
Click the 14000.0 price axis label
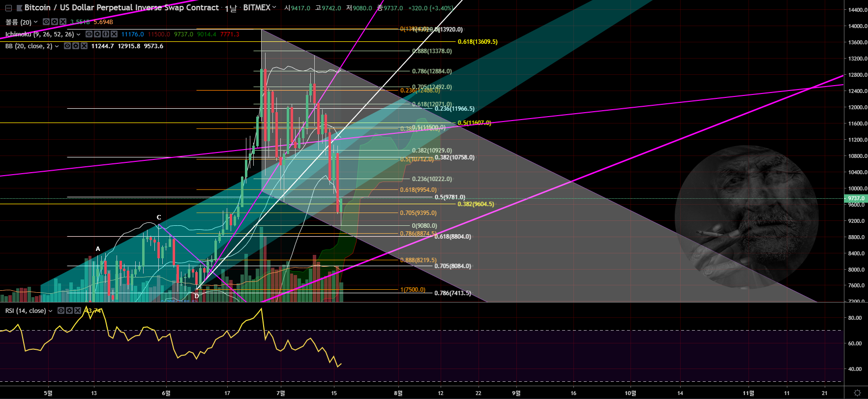click(858, 26)
